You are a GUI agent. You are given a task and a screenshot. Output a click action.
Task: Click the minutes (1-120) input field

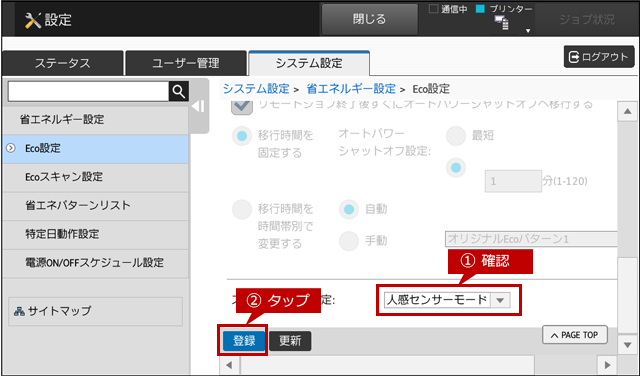(x=513, y=181)
